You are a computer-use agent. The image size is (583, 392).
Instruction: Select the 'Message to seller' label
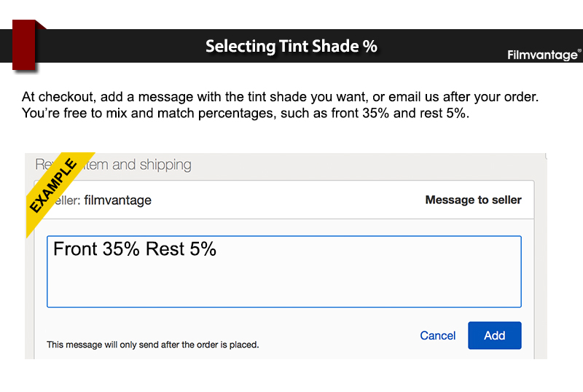coord(473,200)
